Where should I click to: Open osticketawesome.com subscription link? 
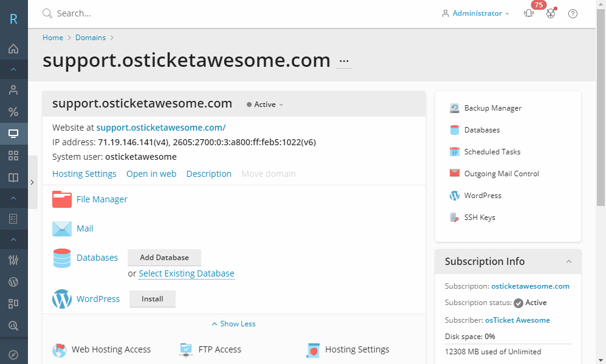(x=530, y=286)
